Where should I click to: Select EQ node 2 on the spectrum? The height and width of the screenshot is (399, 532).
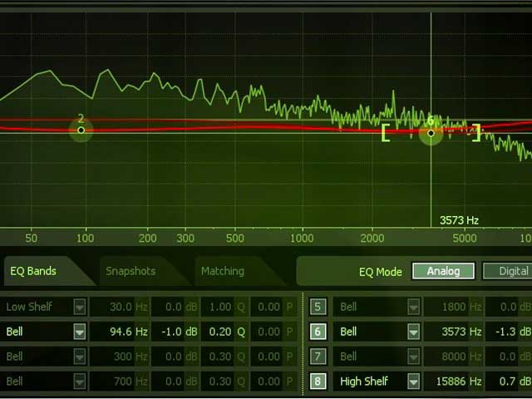(x=81, y=131)
